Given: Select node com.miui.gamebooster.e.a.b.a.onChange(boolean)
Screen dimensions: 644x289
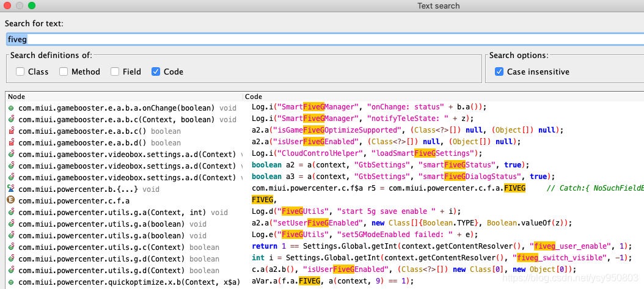Looking at the screenshot, I should point(127,108).
